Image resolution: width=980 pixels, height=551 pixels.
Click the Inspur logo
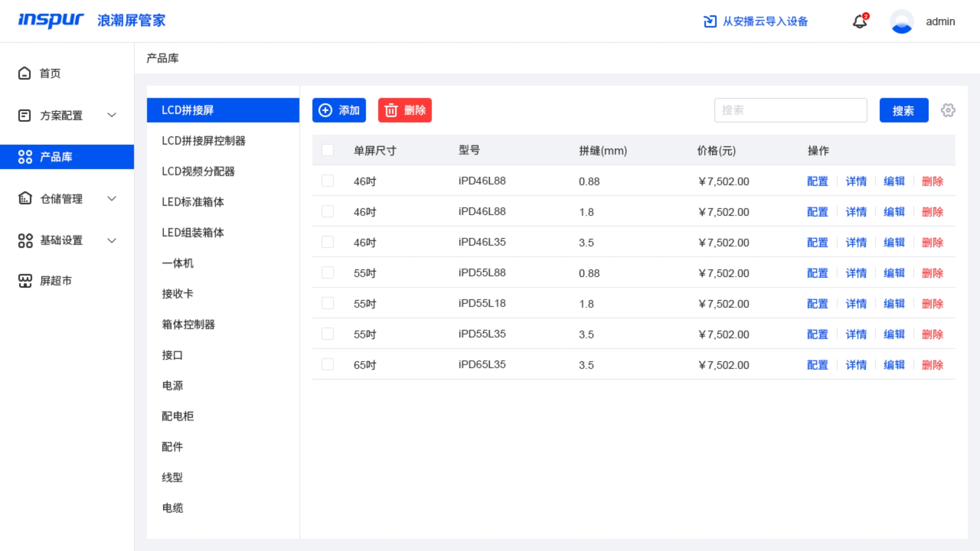[51, 20]
